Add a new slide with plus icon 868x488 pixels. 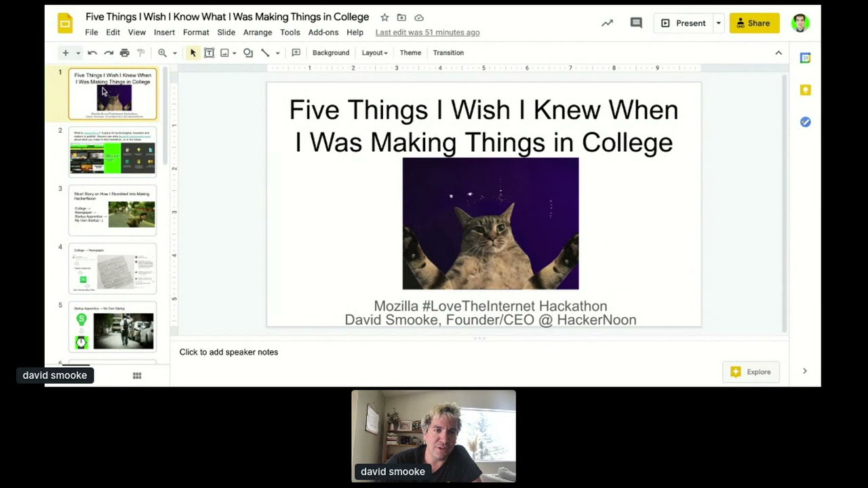pos(66,53)
